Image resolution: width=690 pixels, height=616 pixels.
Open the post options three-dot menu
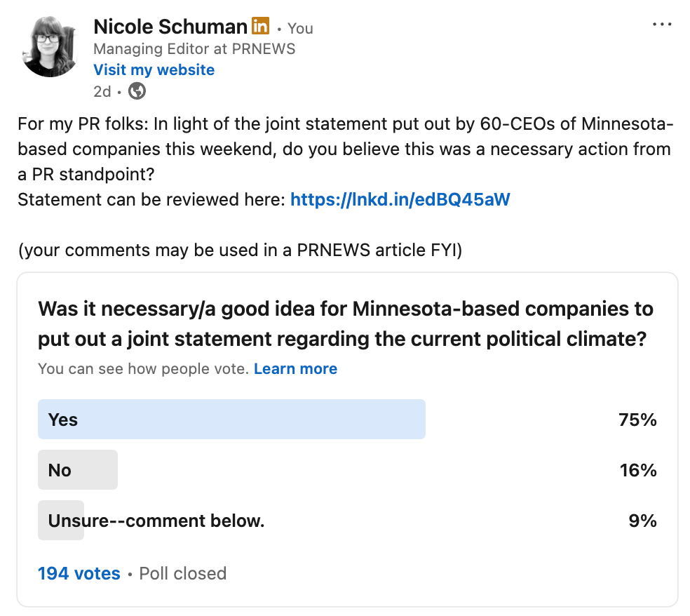[x=661, y=24]
